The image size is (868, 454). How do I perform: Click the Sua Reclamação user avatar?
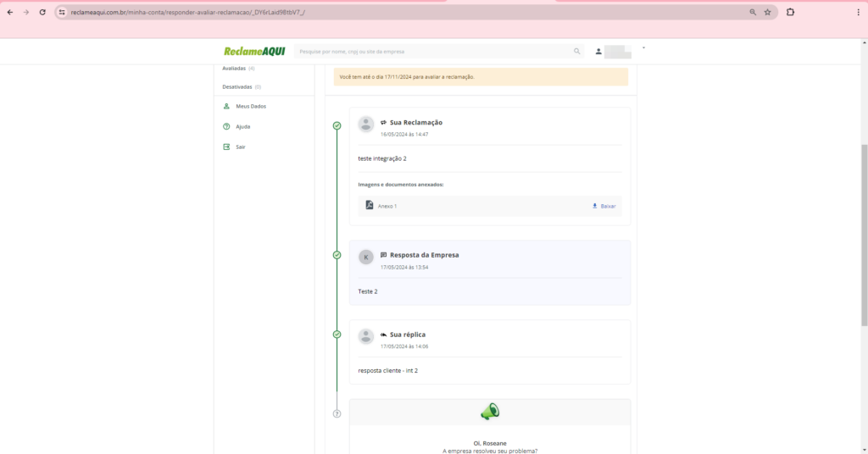tap(366, 125)
